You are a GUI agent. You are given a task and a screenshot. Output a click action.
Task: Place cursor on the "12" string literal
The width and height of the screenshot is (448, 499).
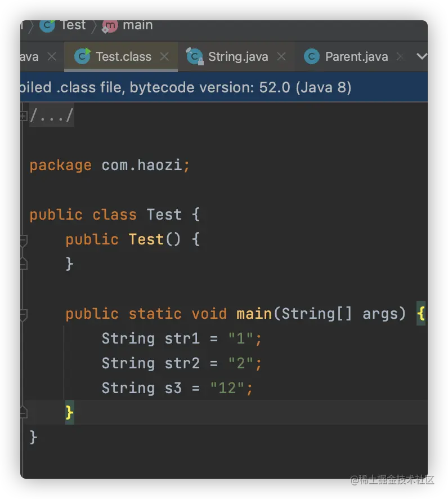coord(228,388)
